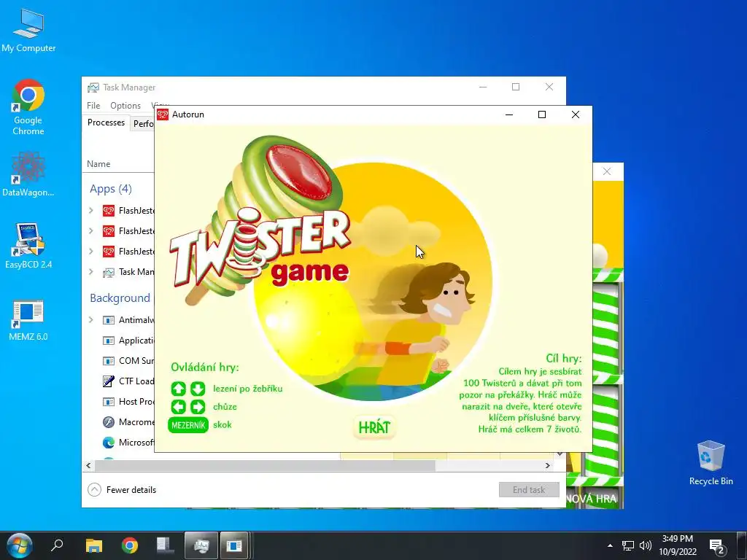The width and height of the screenshot is (747, 560).
Task: Close the game window behind Autorun
Action: point(607,171)
